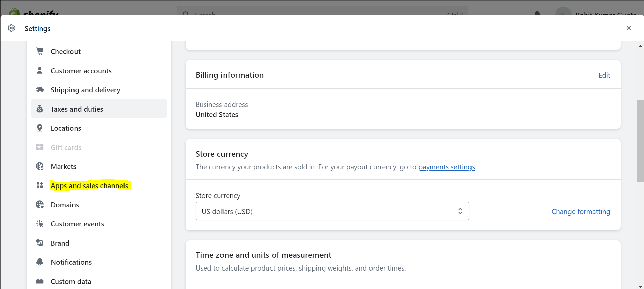This screenshot has width=644, height=289.
Task: Open Apps and sales channels
Action: (99, 185)
